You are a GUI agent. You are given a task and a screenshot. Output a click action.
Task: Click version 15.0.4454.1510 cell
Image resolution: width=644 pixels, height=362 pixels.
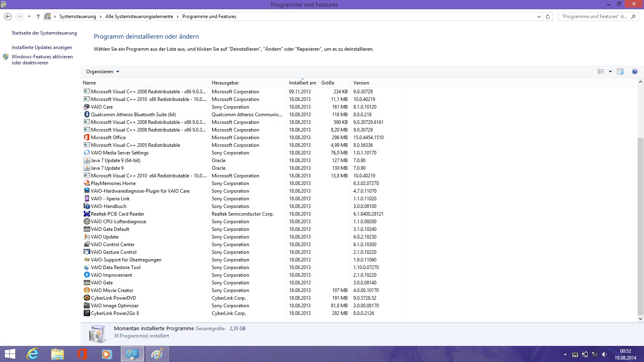(368, 138)
